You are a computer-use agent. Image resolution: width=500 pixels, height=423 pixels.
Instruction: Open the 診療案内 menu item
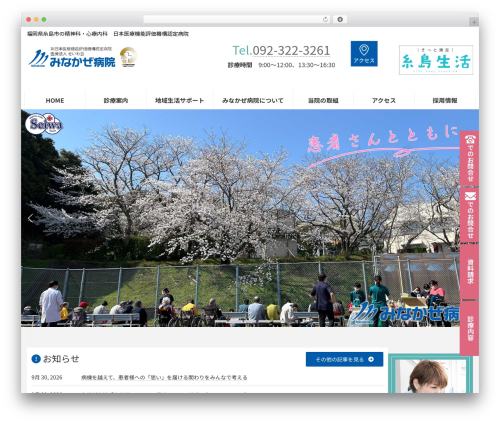(116, 100)
